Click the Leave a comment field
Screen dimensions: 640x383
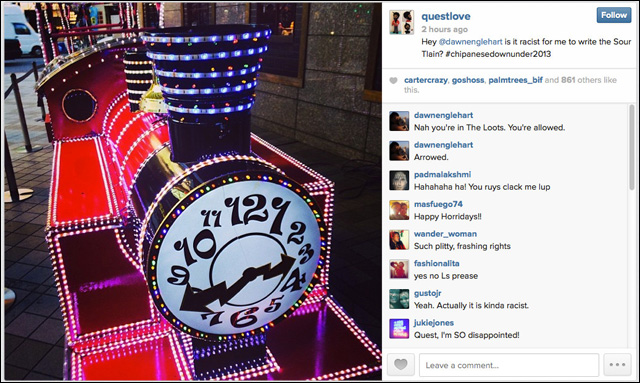[x=509, y=365]
